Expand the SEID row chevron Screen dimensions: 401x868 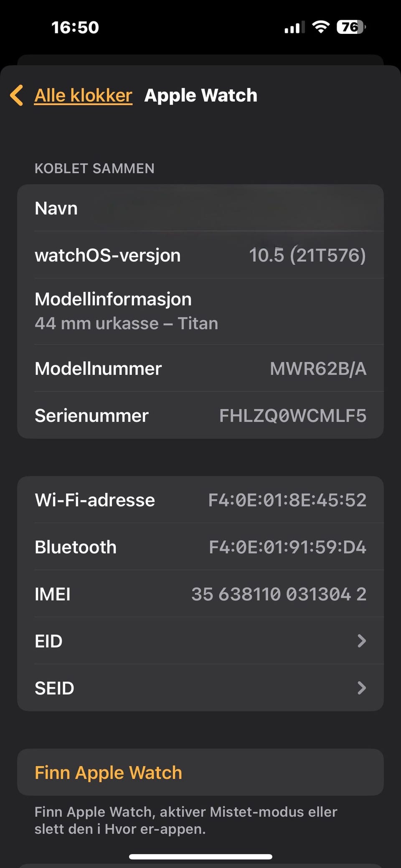pos(362,688)
